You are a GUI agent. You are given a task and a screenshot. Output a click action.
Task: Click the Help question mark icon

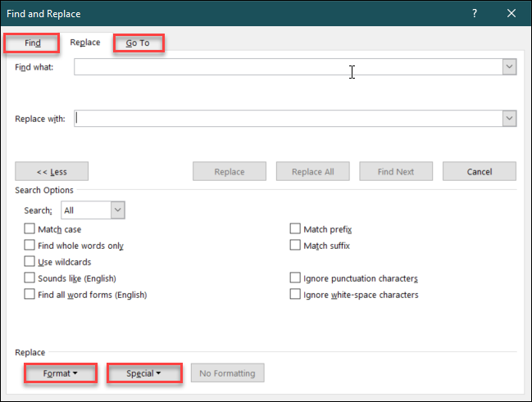click(475, 13)
